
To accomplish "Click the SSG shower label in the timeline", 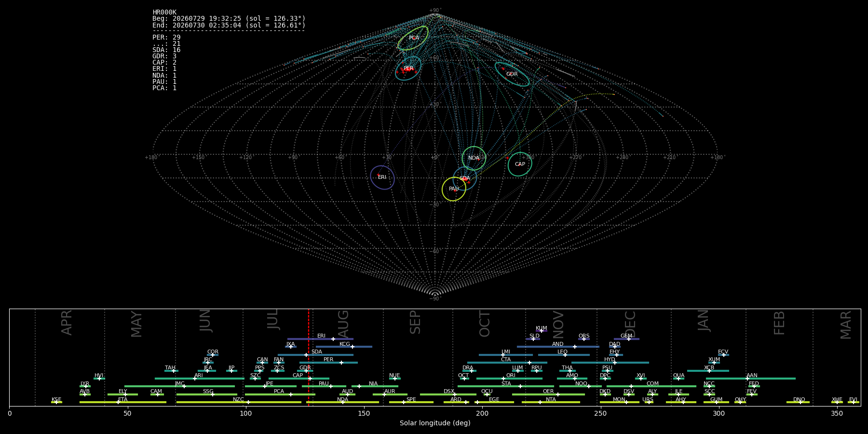I will (208, 392).
